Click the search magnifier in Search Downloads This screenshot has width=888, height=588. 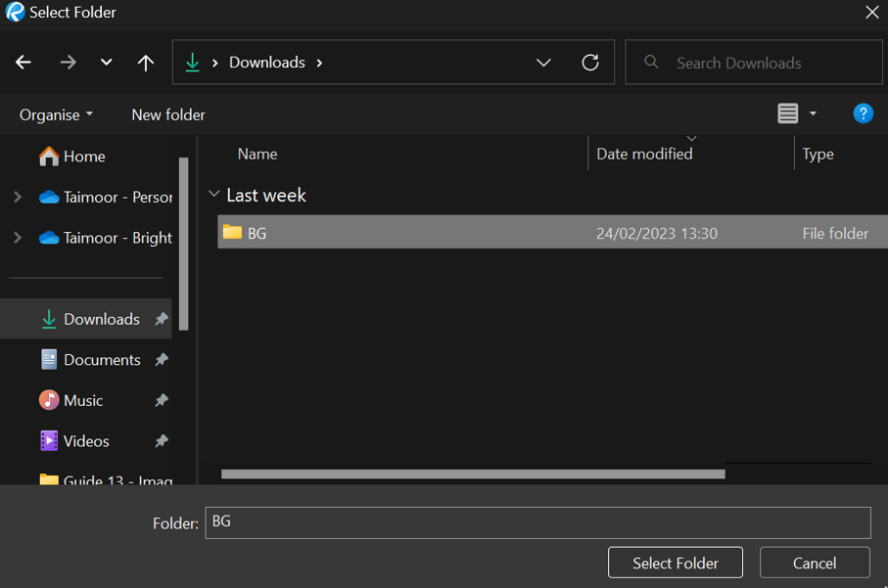(x=651, y=62)
